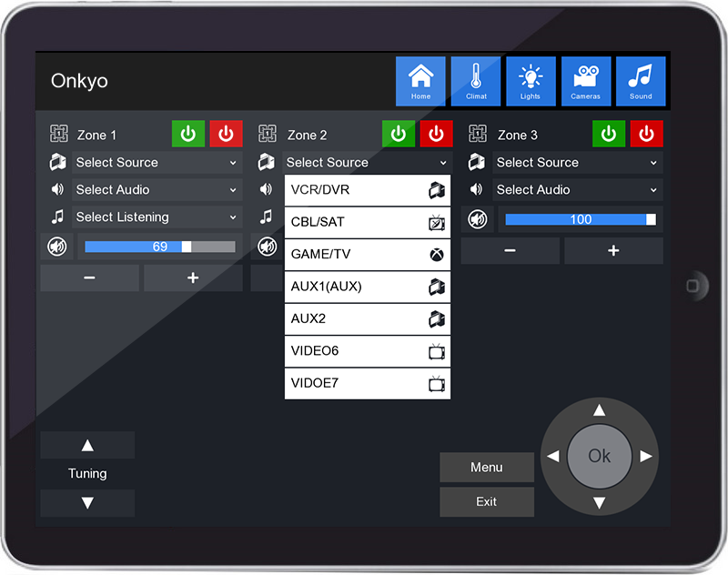Turn on Zone 1 with green power button
The width and height of the screenshot is (728, 575).
[x=188, y=134]
